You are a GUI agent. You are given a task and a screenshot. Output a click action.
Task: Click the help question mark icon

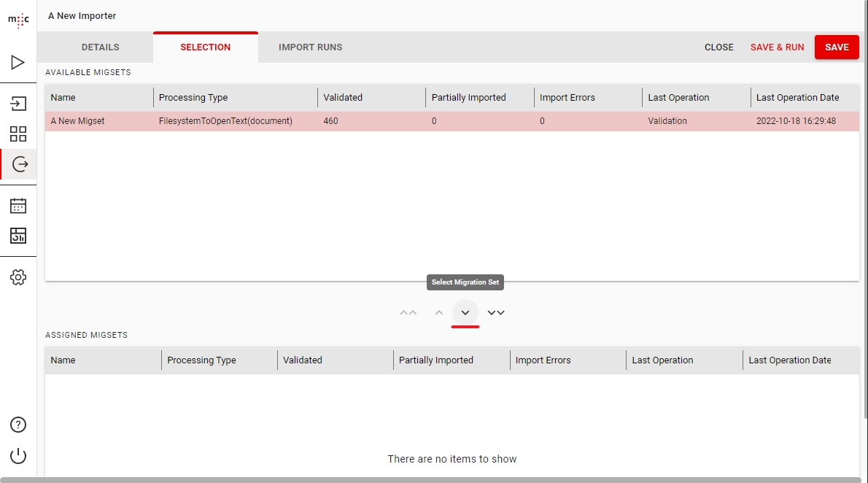tap(18, 425)
